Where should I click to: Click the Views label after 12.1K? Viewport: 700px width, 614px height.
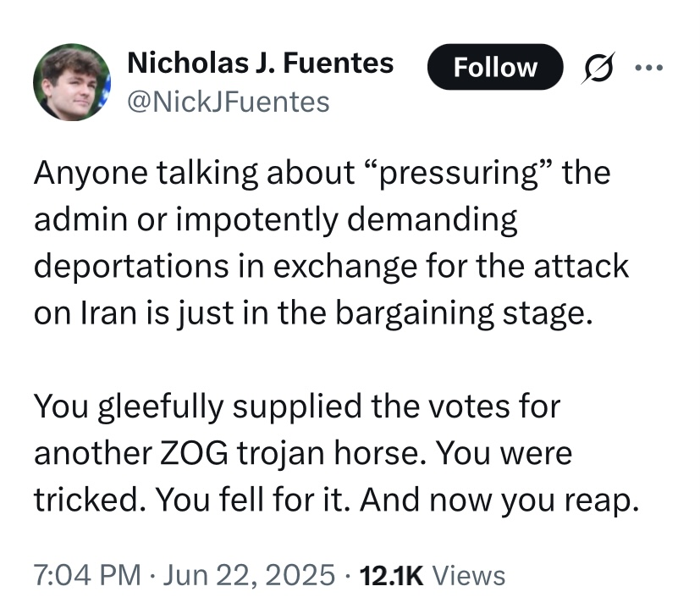(x=469, y=575)
